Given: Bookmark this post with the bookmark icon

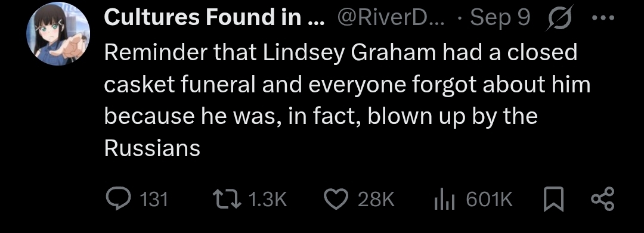Looking at the screenshot, I should click(553, 200).
